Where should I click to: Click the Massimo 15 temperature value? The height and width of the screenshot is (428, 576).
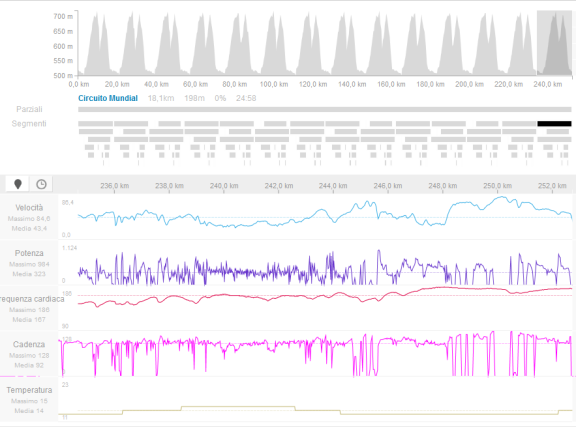coord(29,401)
